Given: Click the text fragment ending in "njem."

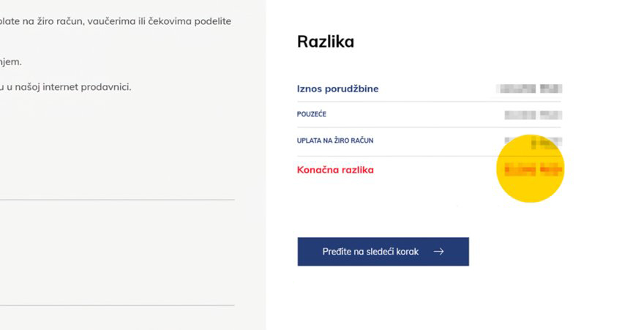Looking at the screenshot, I should pyautogui.click(x=11, y=61).
